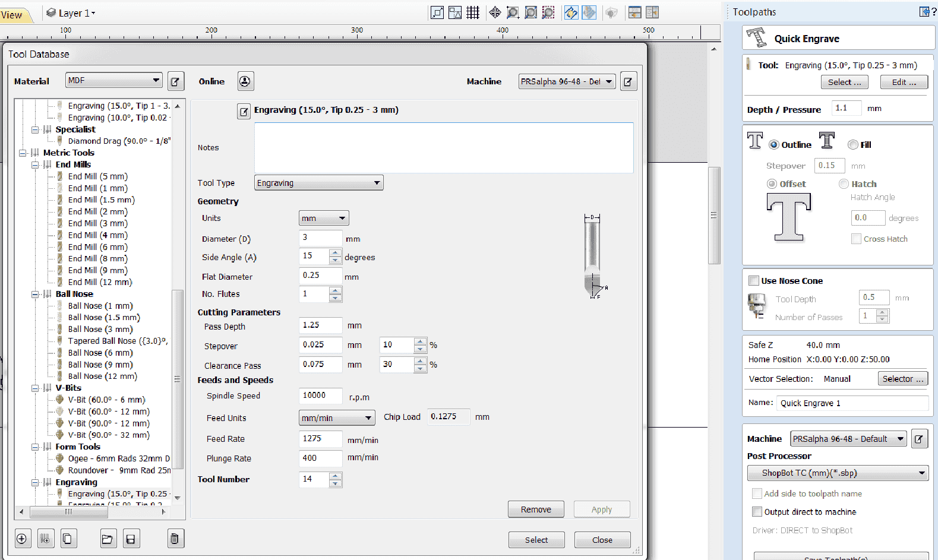This screenshot has height=560, width=938.
Task: Click the zoom to selected toolbar icon
Action: pos(548,12)
